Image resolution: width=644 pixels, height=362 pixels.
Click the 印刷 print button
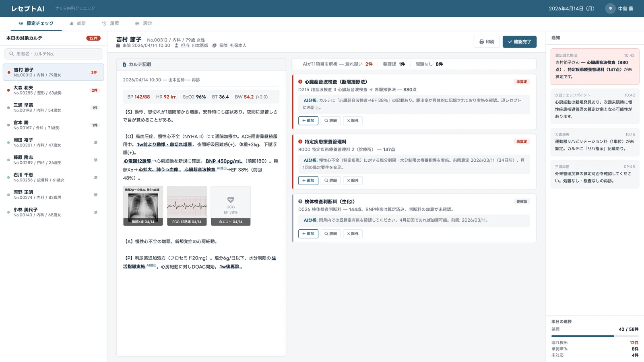(487, 42)
